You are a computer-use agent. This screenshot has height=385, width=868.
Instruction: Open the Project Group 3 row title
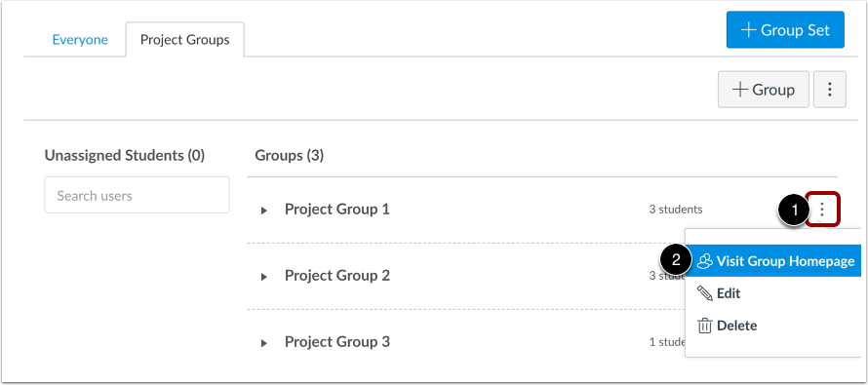[337, 342]
